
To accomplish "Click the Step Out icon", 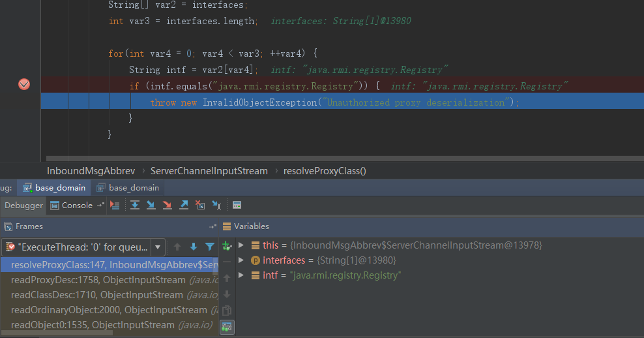I will point(184,205).
